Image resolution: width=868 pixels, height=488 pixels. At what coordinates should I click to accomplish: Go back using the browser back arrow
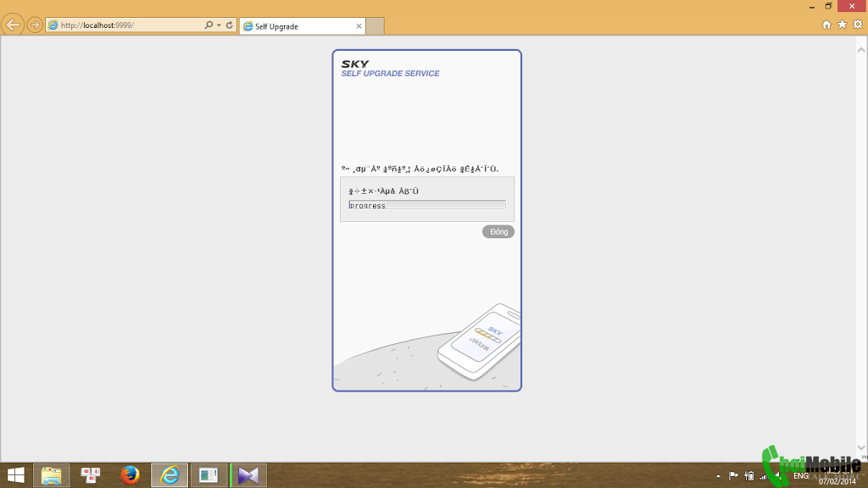click(x=13, y=25)
